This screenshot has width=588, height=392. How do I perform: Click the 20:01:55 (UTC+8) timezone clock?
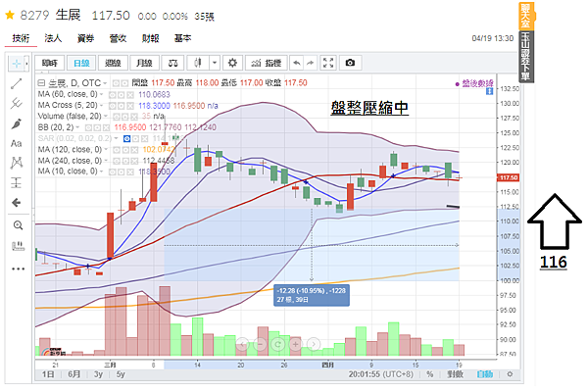(x=380, y=374)
